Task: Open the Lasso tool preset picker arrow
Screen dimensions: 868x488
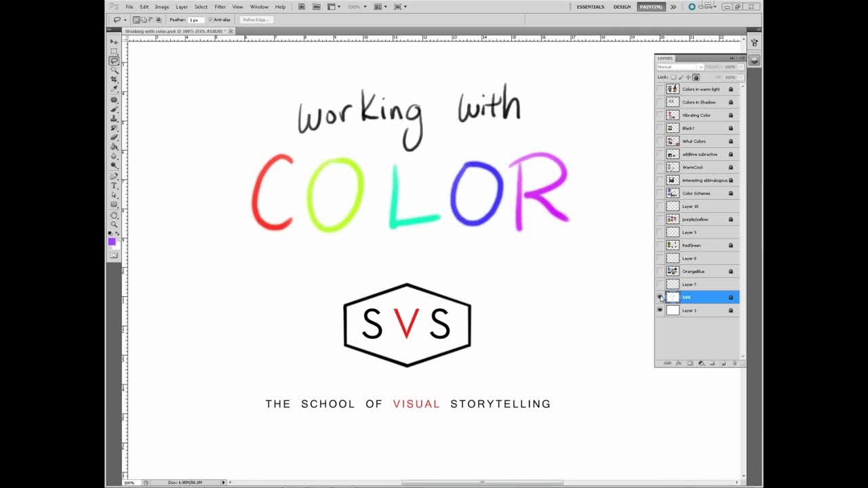Action: (x=125, y=20)
